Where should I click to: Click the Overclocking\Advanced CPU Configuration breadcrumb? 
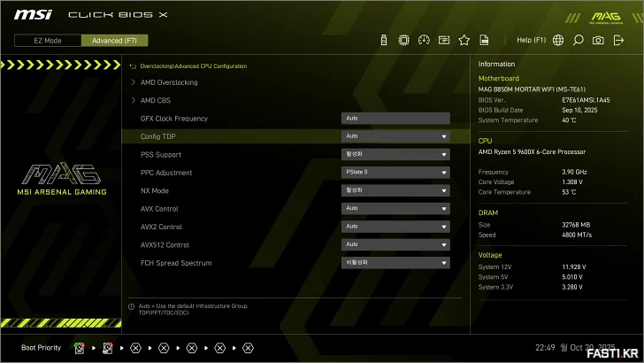[x=194, y=66]
